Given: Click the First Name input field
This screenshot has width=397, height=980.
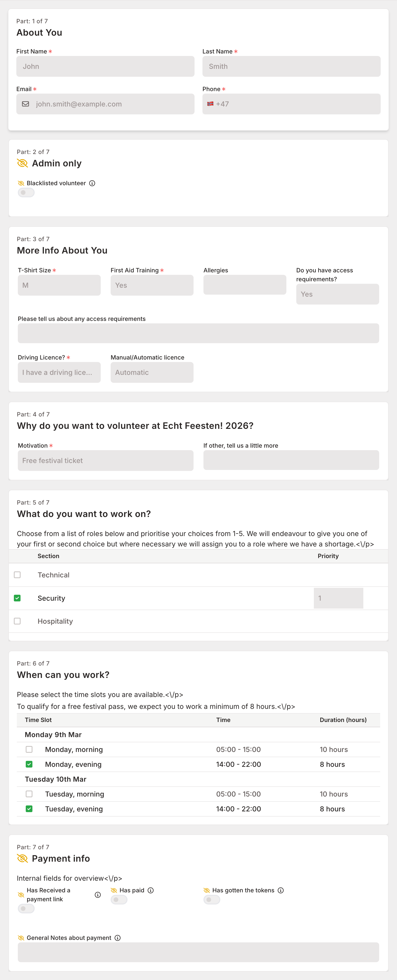Looking at the screenshot, I should pos(105,67).
